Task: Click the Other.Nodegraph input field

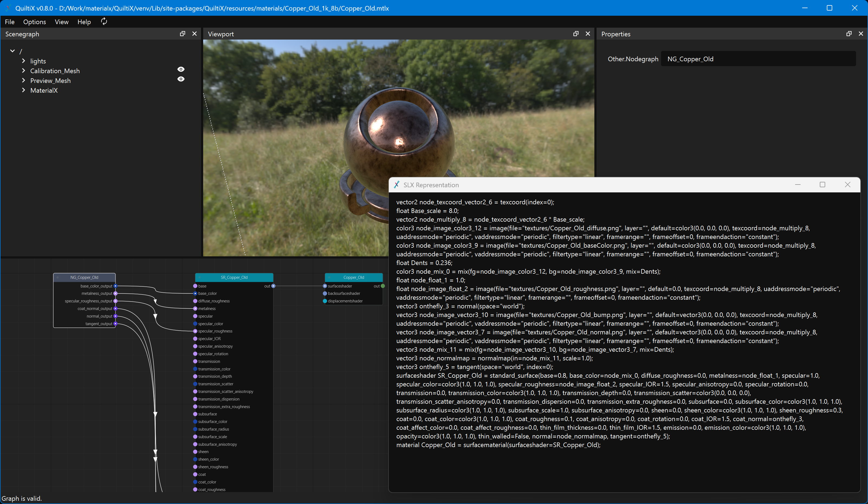Action: tap(758, 59)
